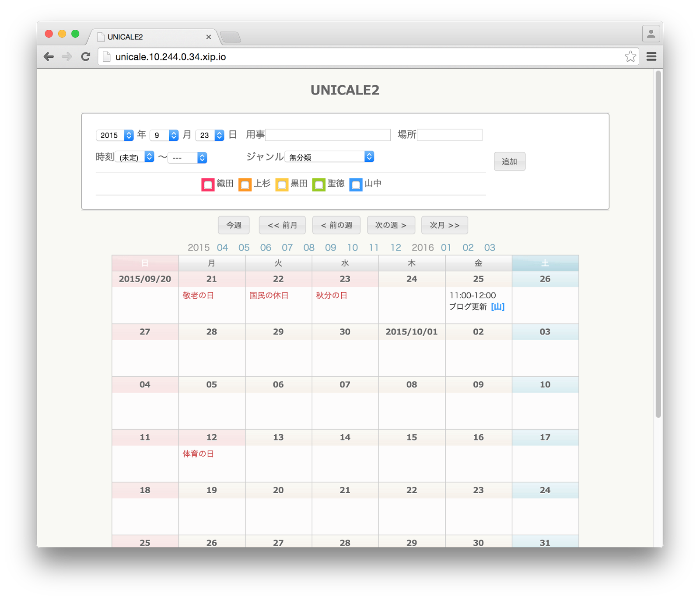This screenshot has width=700, height=600.
Task: Open the ジャンル dropdown 無分類
Action: [329, 157]
